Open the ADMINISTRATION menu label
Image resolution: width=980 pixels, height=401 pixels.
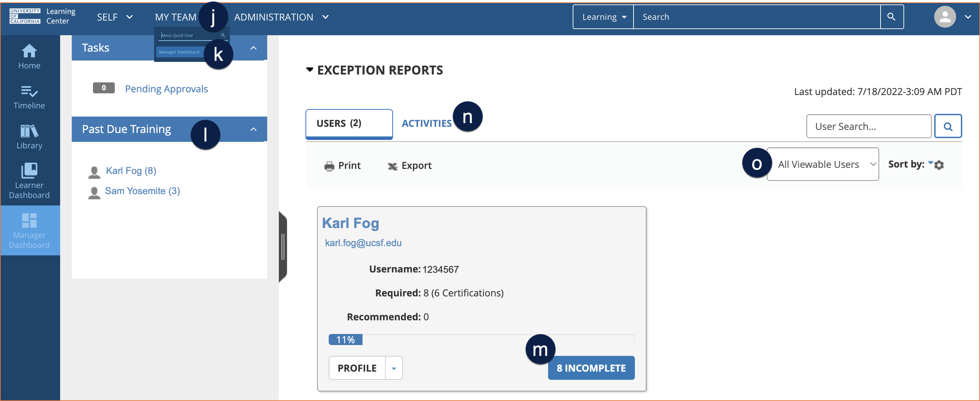tap(274, 17)
